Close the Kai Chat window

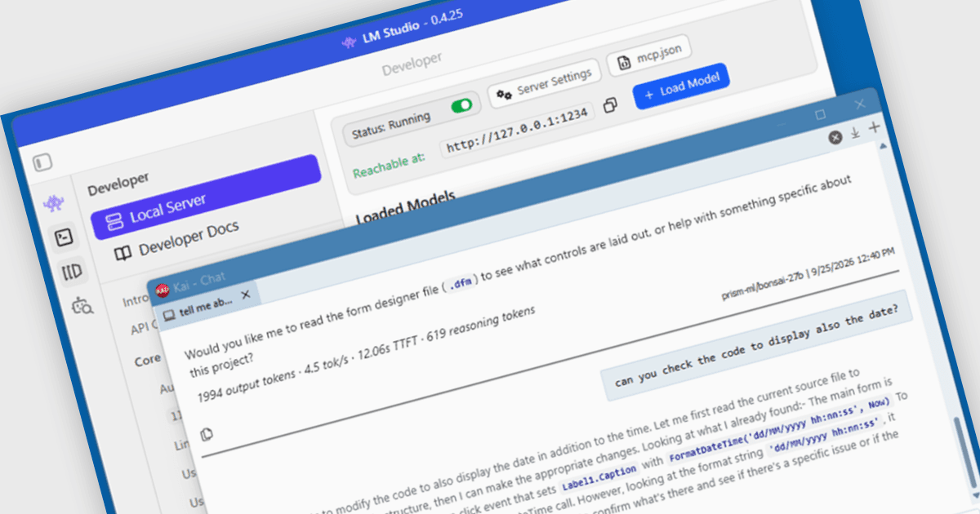coord(859,104)
